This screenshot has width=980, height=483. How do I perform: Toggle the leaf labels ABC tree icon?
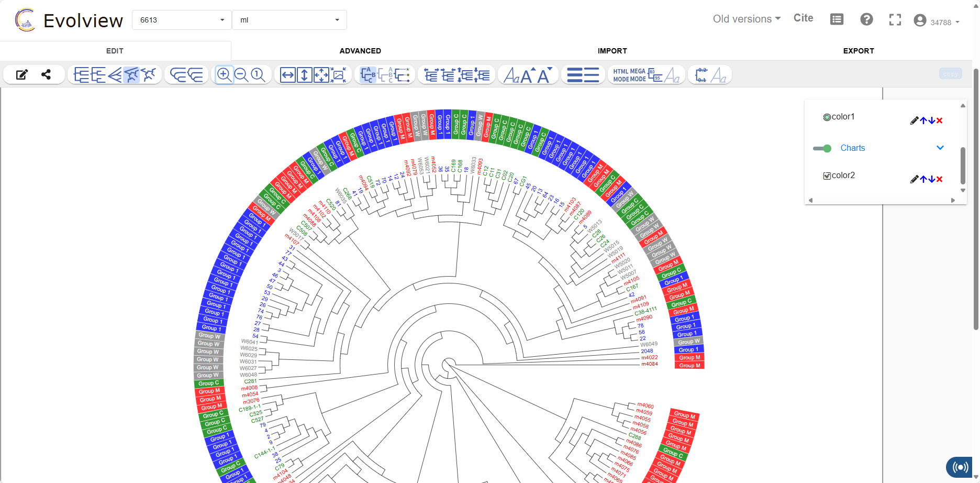click(x=368, y=75)
